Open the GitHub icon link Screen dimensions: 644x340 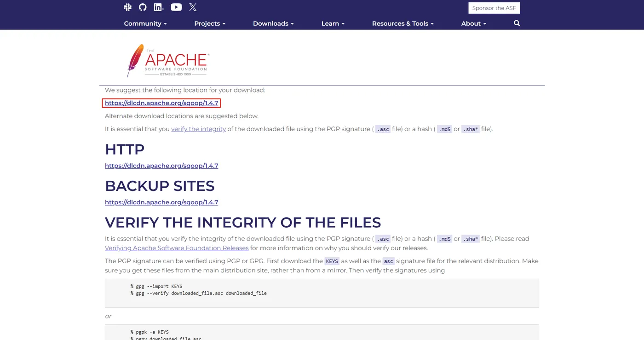(x=143, y=7)
